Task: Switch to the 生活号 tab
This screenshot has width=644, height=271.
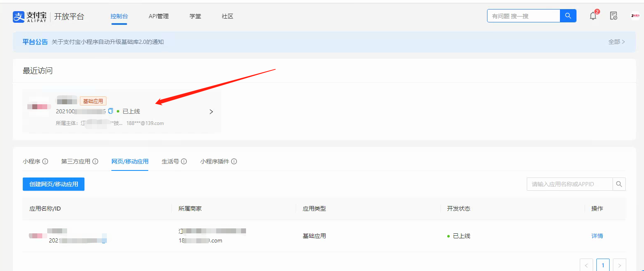Action: 170,161
